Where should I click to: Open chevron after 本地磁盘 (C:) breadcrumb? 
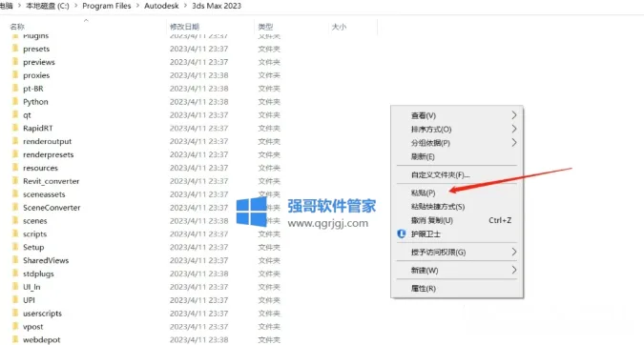(75, 6)
